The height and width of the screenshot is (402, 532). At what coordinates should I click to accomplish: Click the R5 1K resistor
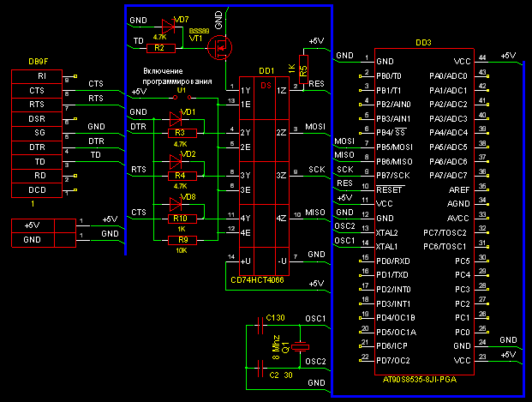302,69
